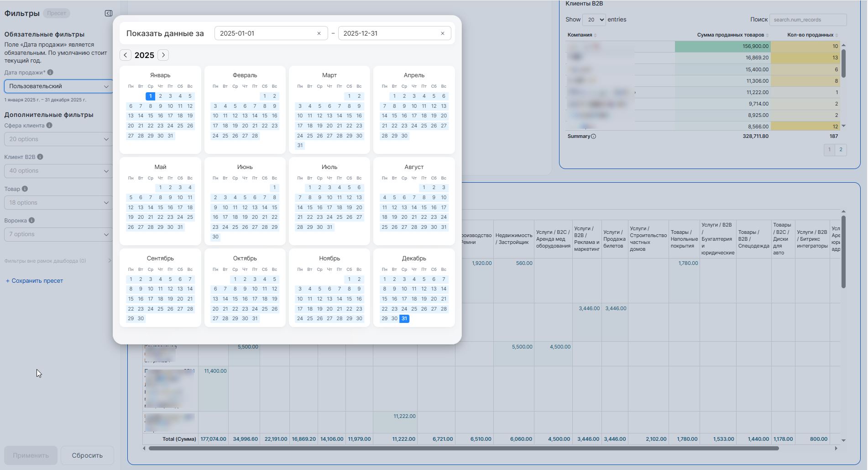
Task: Click Total value 177,074.00
Action: (x=213, y=439)
